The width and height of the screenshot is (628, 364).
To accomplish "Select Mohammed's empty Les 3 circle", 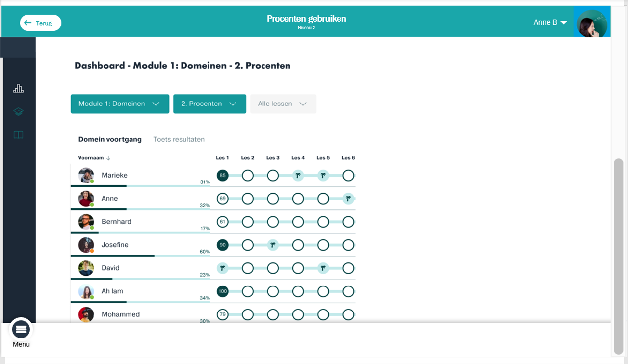I will tap(273, 314).
